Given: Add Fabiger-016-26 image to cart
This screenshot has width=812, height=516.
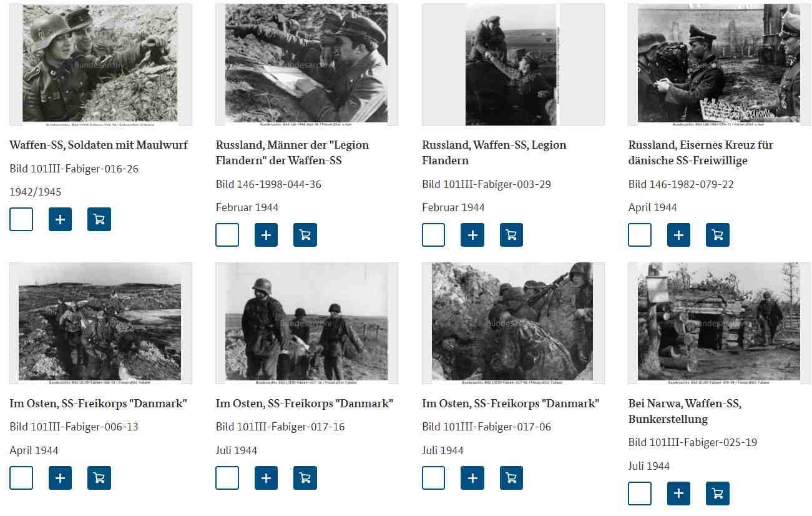Looking at the screenshot, I should (x=99, y=219).
